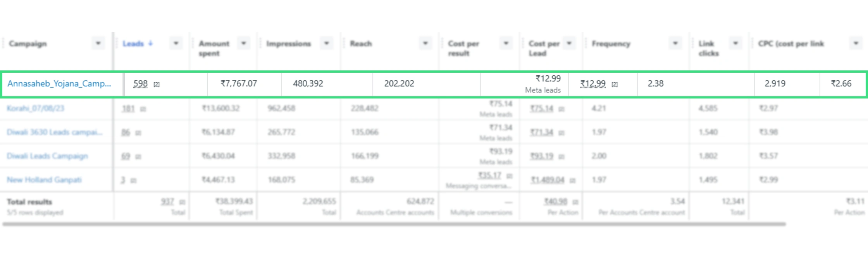The height and width of the screenshot is (260, 868).
Task: Open the Korahi_07/08/23 campaign
Action: click(35, 108)
